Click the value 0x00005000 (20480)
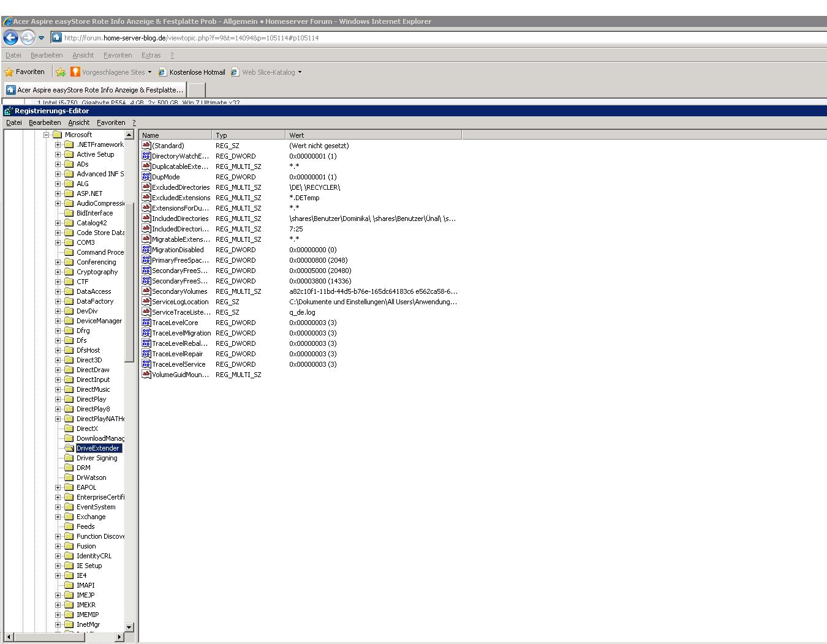The image size is (827, 644). 320,271
